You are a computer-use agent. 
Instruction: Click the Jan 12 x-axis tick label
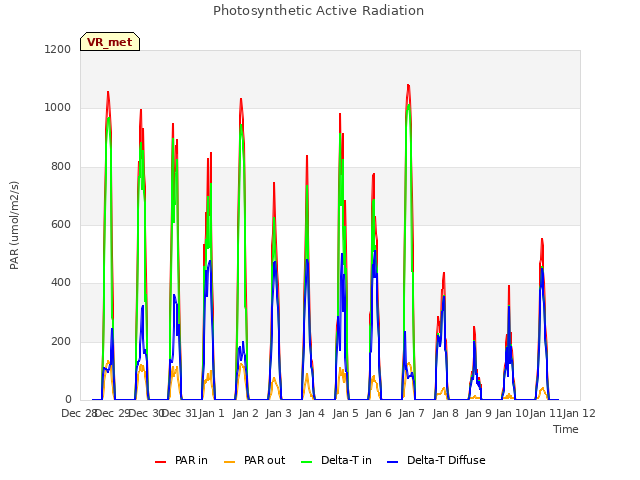(x=579, y=413)
